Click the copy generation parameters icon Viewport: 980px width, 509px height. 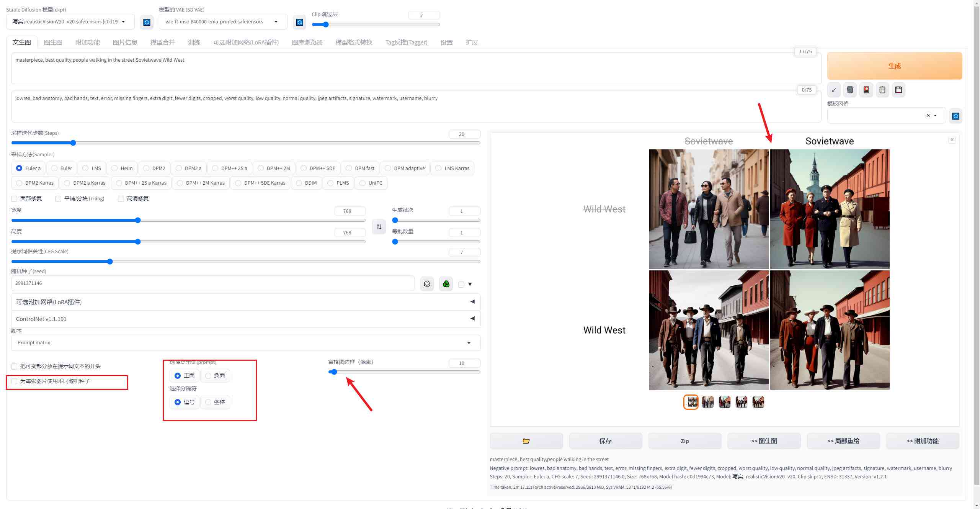(x=882, y=90)
